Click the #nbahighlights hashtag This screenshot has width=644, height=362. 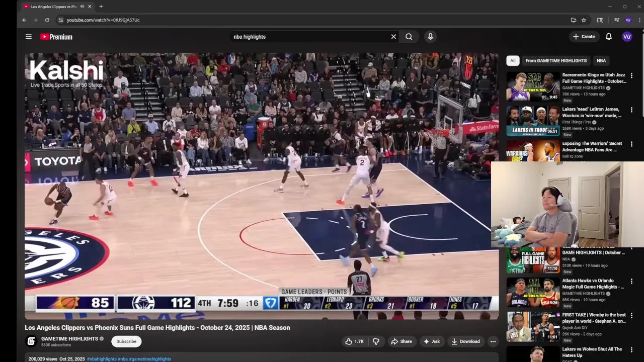[102, 359]
